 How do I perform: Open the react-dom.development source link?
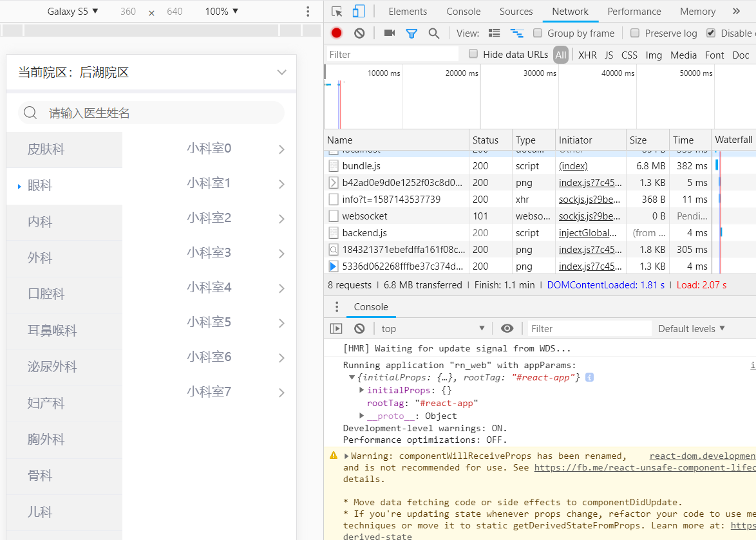[x=703, y=456]
